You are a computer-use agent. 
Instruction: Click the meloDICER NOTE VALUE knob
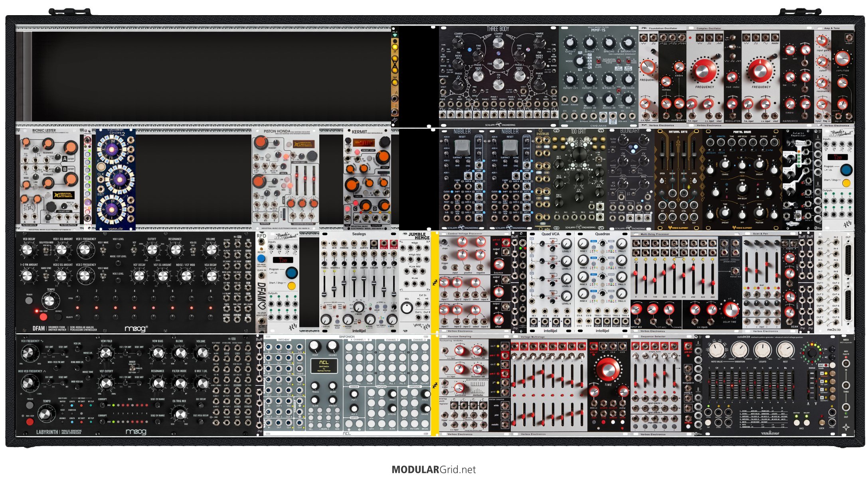pos(716,350)
